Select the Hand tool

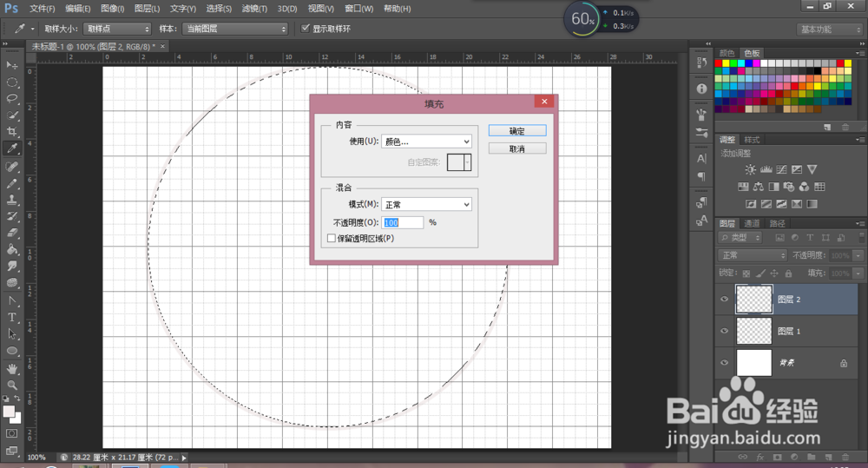click(11, 369)
